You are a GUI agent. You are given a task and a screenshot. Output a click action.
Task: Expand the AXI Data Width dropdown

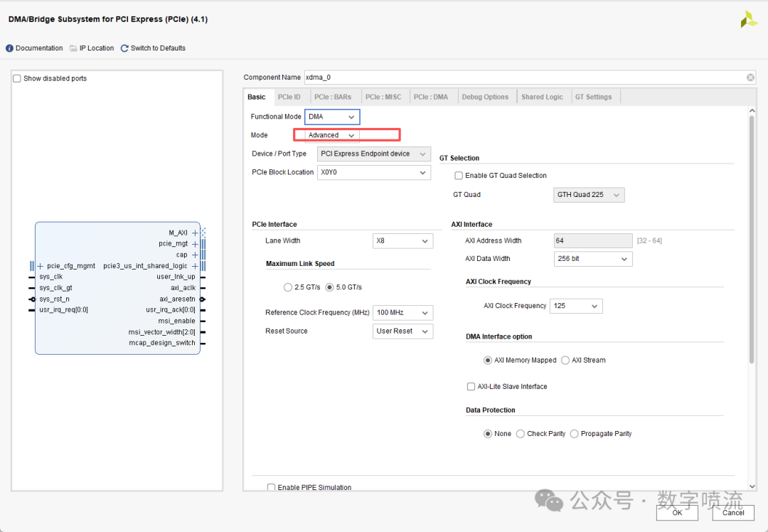tap(592, 259)
